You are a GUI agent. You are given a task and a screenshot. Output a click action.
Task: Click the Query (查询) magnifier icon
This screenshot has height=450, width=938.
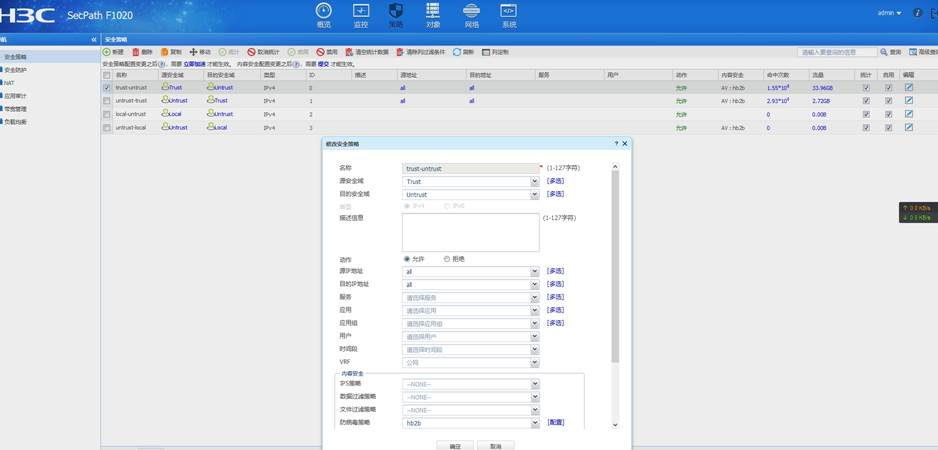tap(884, 52)
